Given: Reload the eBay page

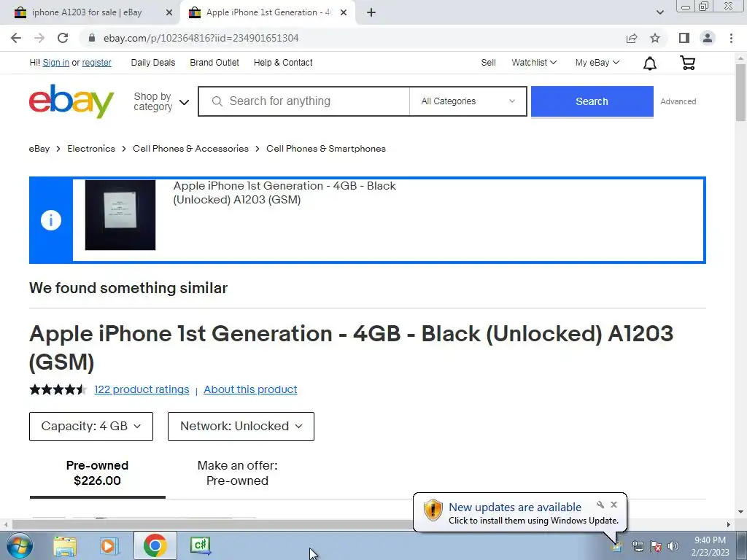Looking at the screenshot, I should (x=63, y=38).
